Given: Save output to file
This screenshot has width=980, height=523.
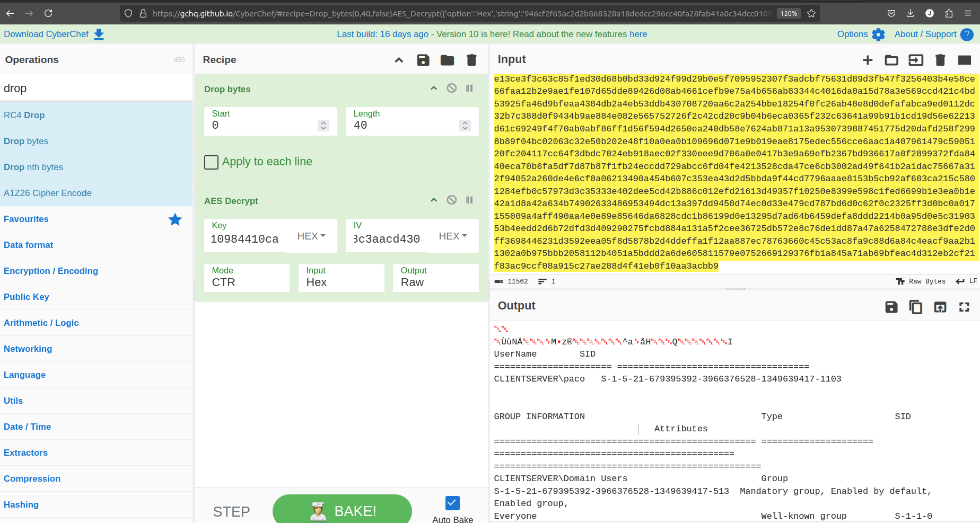Looking at the screenshot, I should click(891, 307).
